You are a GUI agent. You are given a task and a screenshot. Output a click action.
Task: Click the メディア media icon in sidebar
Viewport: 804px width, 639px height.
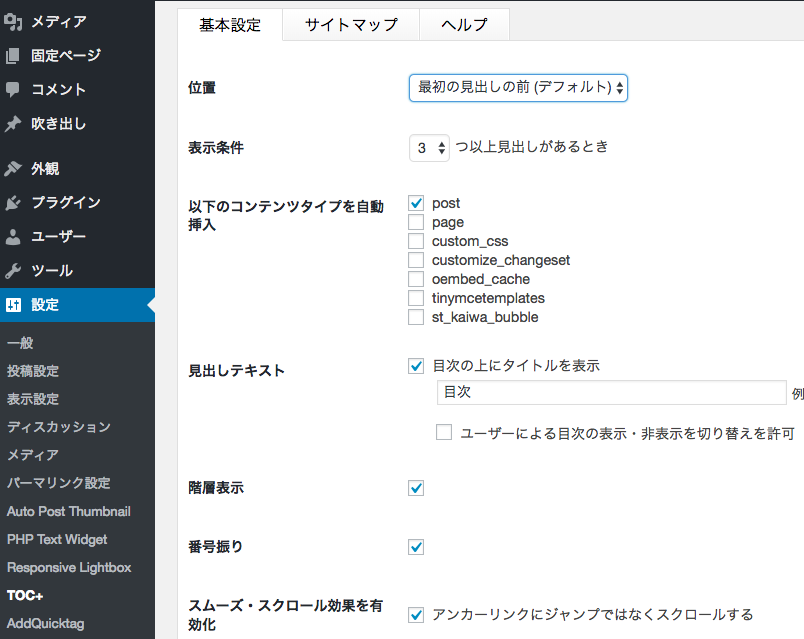click(x=13, y=22)
